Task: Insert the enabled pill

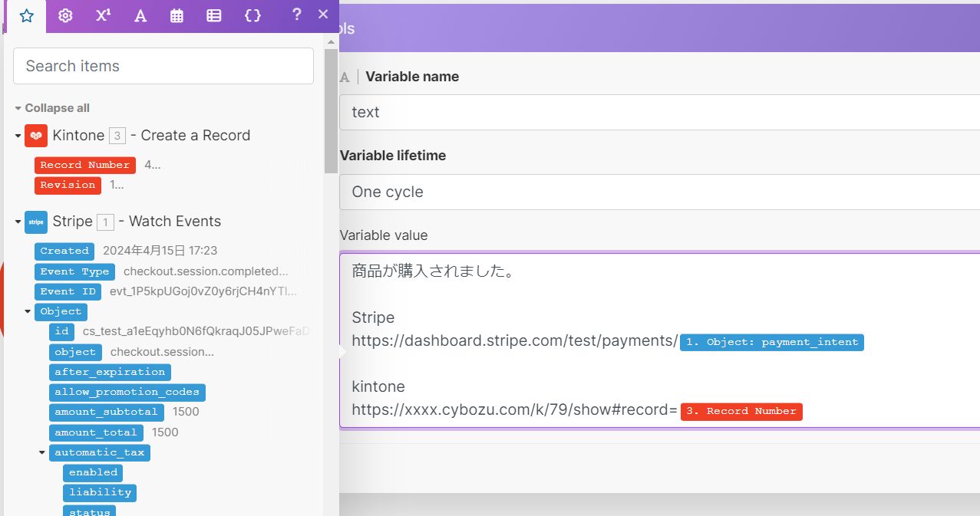Action: [x=93, y=472]
